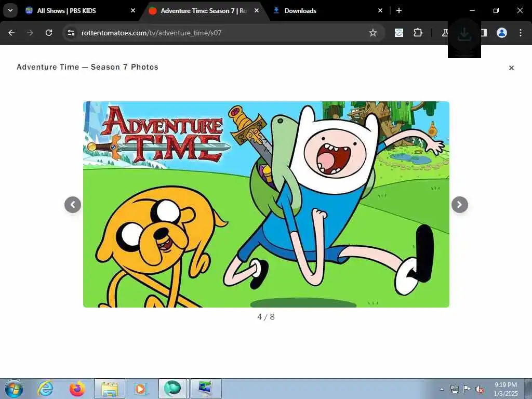The height and width of the screenshot is (399, 532).
Task: Open Windows Explorer from the taskbar
Action: (x=110, y=389)
